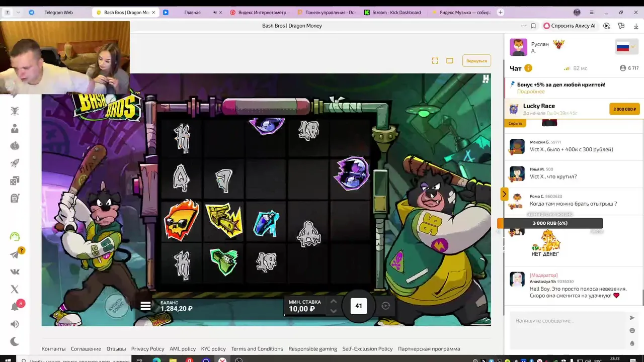Open the dice game in the sidebar

coord(15,180)
